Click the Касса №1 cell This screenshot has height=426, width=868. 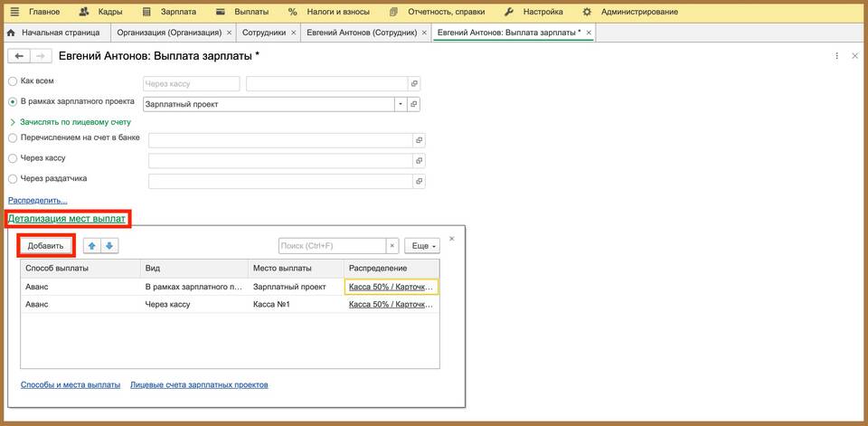click(x=297, y=304)
